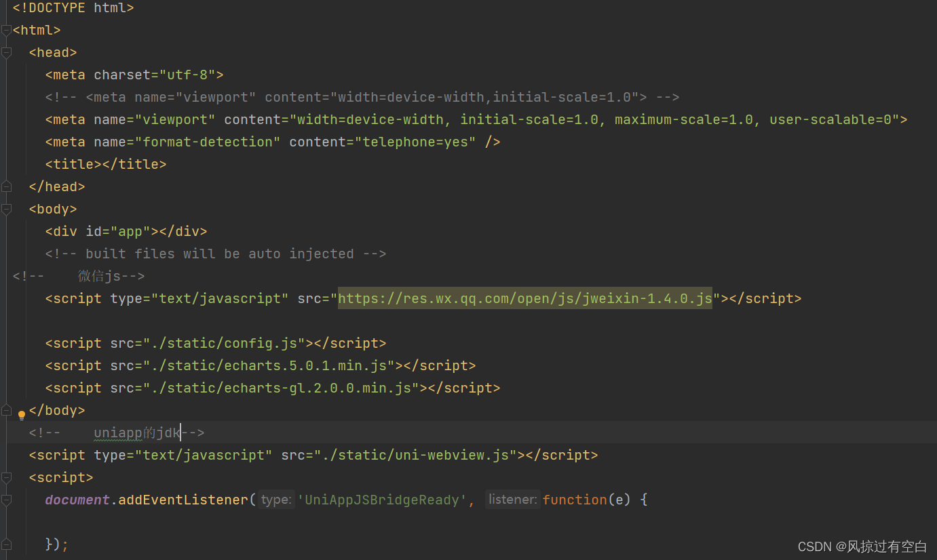937x560 pixels.
Task: Click the yellow lightbulb intention icon
Action: click(22, 414)
